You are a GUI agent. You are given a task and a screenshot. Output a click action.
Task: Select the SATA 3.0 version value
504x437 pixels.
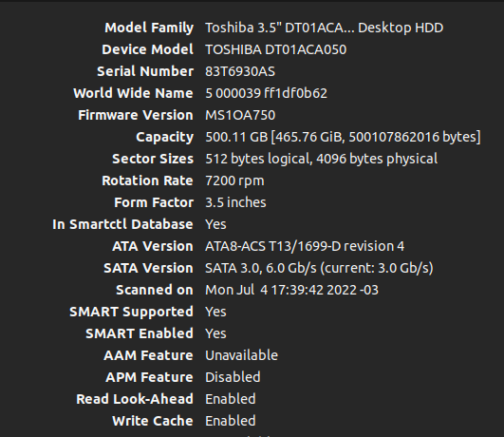[x=319, y=268]
